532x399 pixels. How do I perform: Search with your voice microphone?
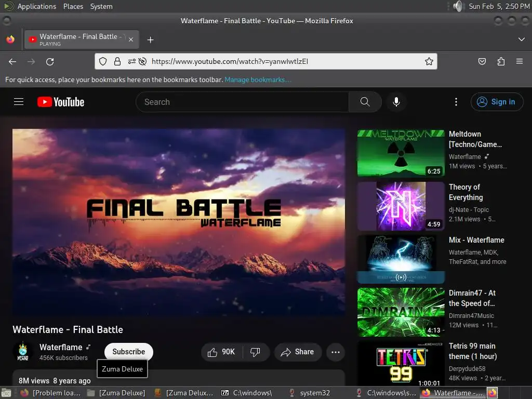396,102
